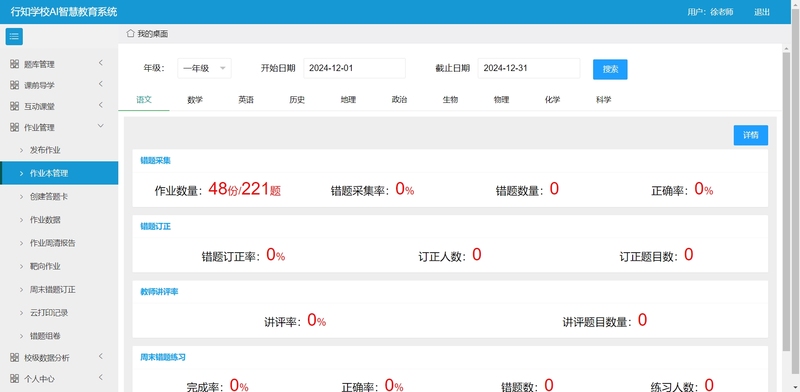The height and width of the screenshot is (392, 800).
Task: Expand the 校级数据分析 menu chevron
Action: click(x=101, y=356)
